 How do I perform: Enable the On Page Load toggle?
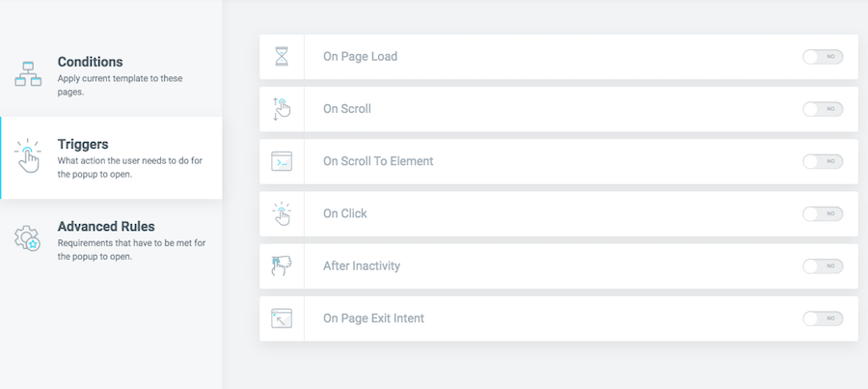(823, 57)
